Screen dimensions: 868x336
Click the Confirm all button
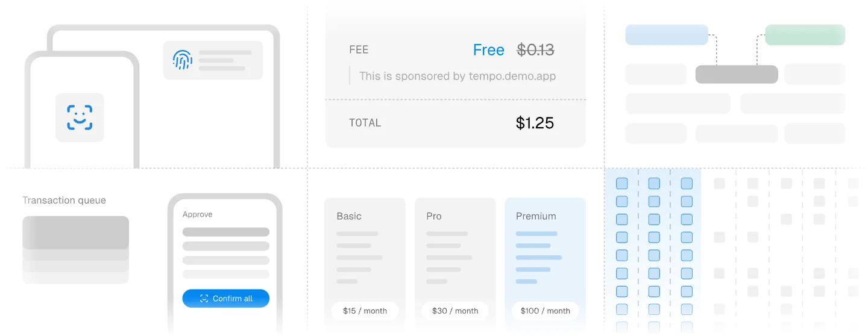[x=226, y=299]
